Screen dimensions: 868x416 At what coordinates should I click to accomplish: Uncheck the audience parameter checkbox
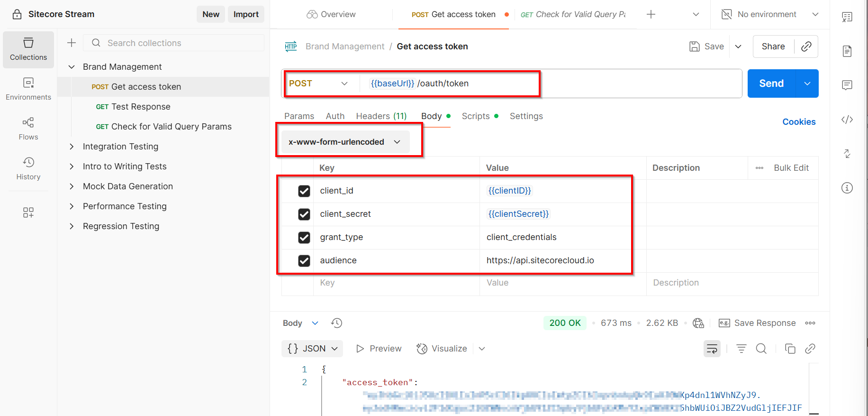(304, 260)
